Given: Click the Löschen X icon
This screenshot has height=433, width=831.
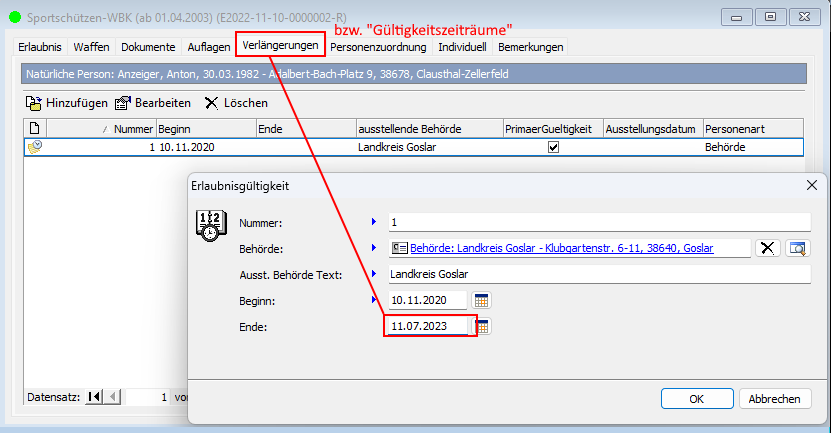Looking at the screenshot, I should [x=211, y=102].
